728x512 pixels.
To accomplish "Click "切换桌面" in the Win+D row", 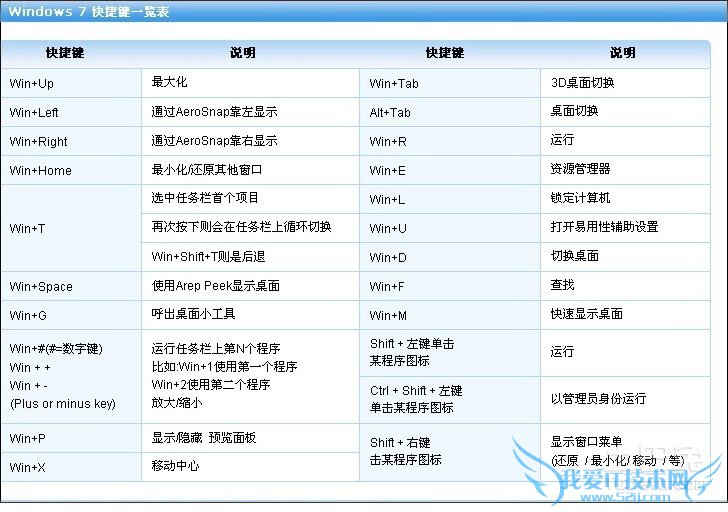I will coord(574,255).
